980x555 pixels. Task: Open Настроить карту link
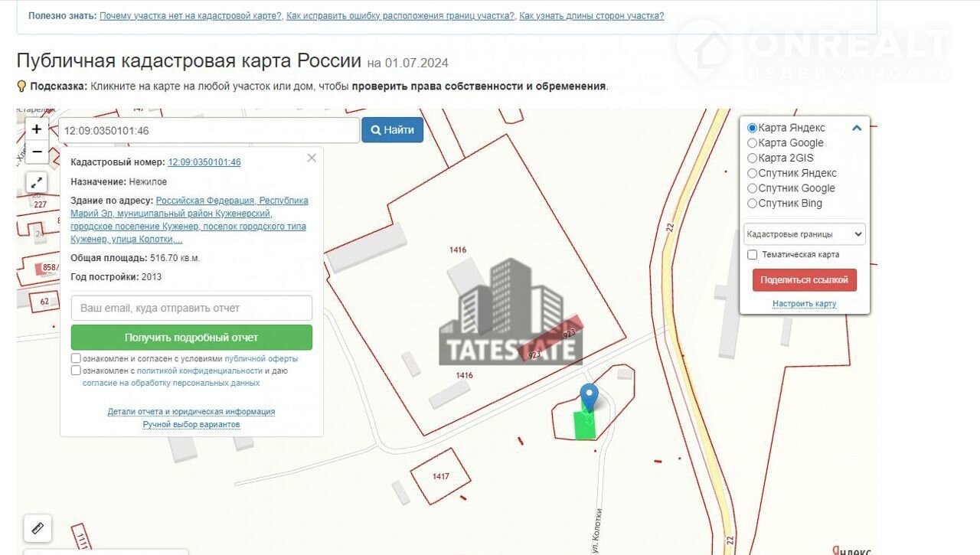pyautogui.click(x=804, y=304)
